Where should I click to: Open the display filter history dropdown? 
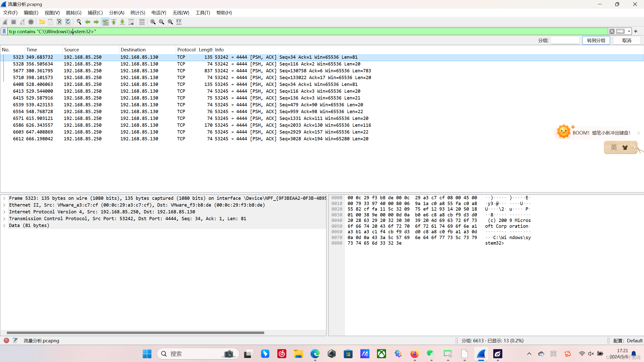[x=629, y=31]
